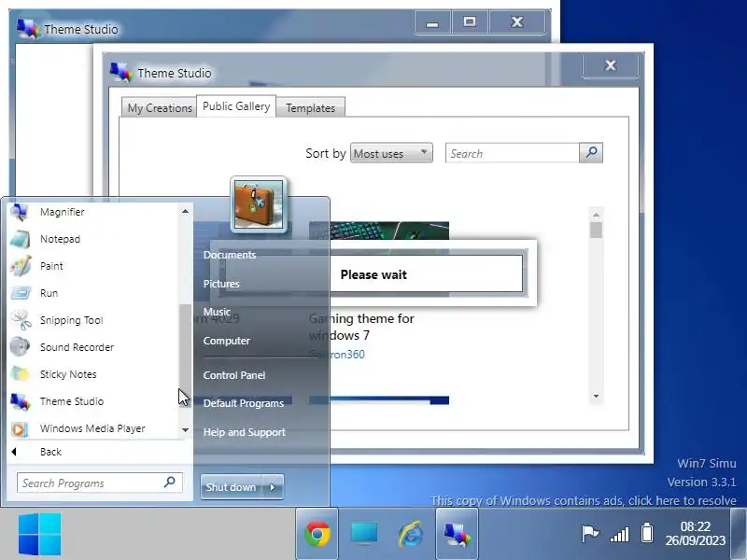Switch to the Templates tab

(x=311, y=108)
